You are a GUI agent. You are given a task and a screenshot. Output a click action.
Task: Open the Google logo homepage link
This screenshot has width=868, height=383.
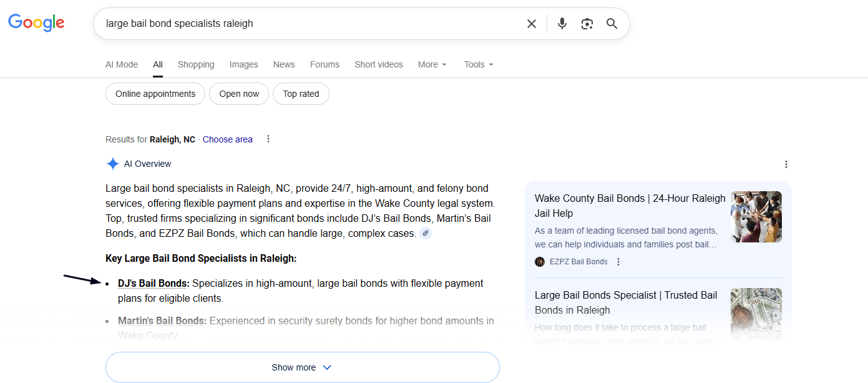[36, 23]
